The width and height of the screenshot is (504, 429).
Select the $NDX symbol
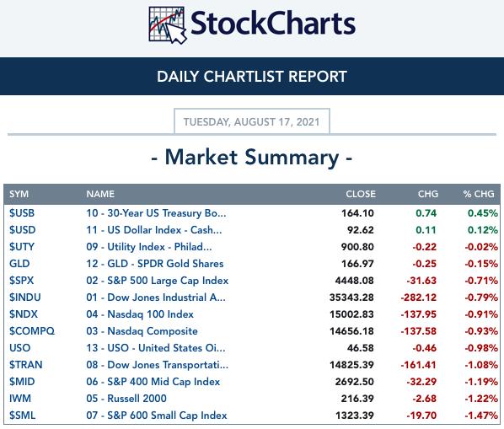23,314
